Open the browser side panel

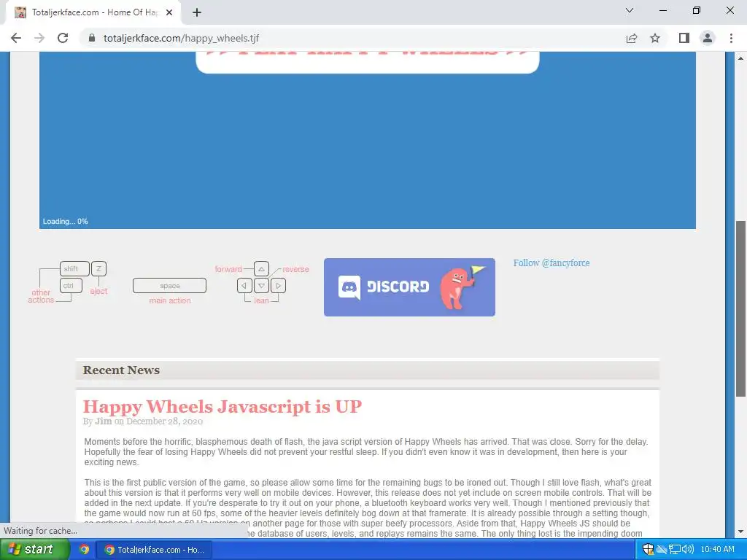[x=684, y=38]
